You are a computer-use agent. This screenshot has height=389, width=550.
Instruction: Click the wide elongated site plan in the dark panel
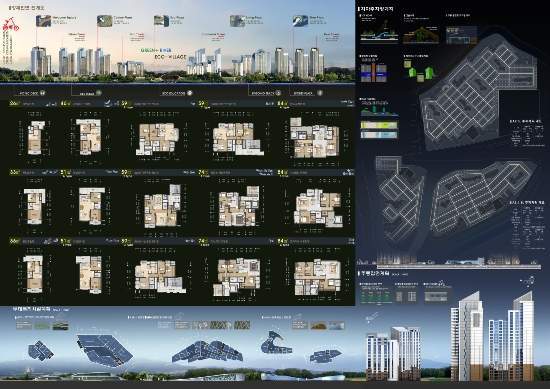pyautogui.click(x=482, y=198)
